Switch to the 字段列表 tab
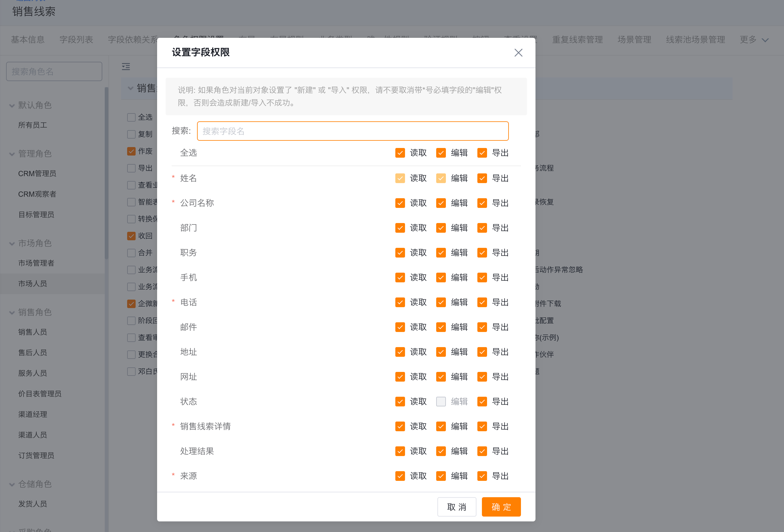This screenshot has height=532, width=784. (x=76, y=39)
